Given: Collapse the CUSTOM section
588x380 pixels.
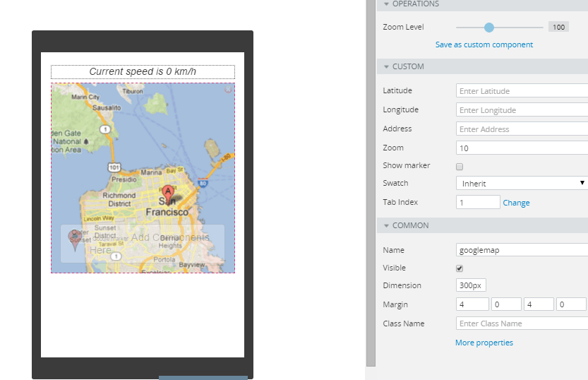Looking at the screenshot, I should 386,67.
